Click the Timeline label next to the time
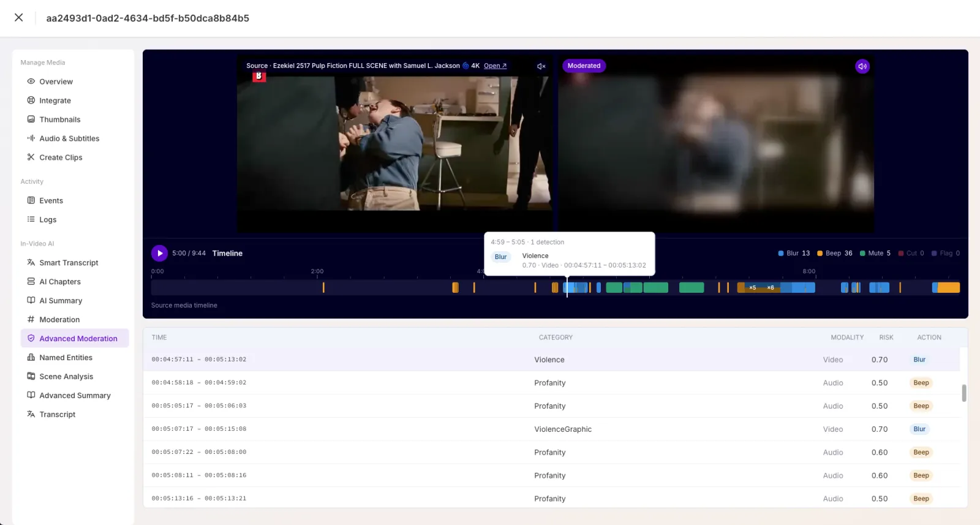Image resolution: width=980 pixels, height=525 pixels. tap(227, 254)
